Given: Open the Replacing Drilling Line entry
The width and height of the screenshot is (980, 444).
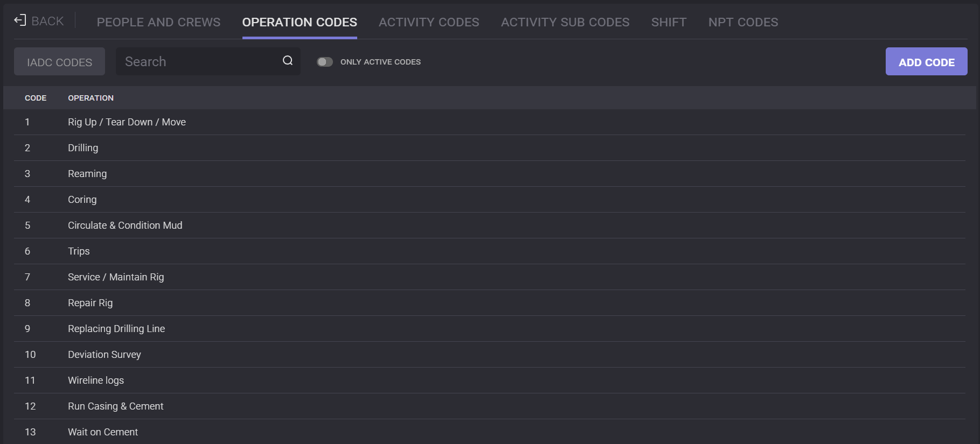Looking at the screenshot, I should coord(116,329).
